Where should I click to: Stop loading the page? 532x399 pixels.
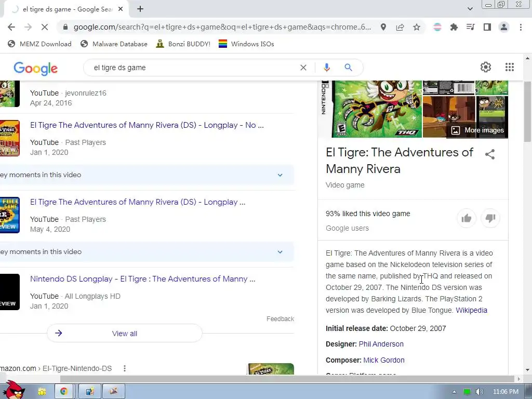click(x=45, y=27)
